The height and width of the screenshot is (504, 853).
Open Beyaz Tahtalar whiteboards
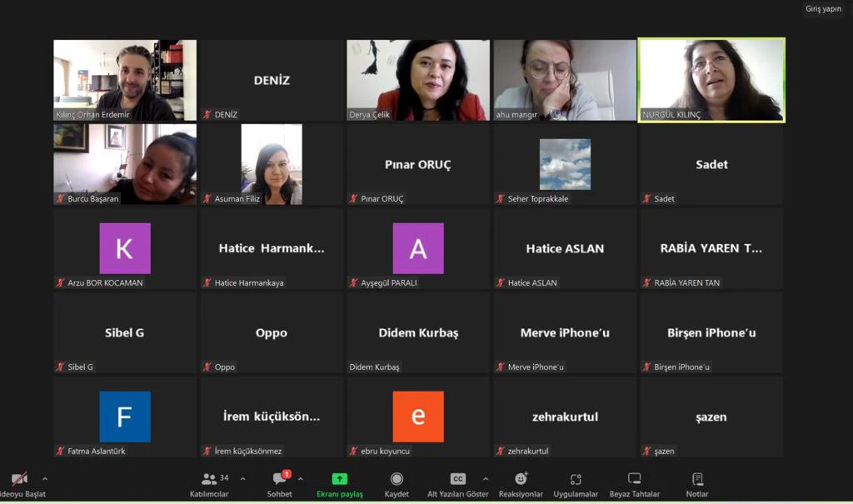point(635,479)
